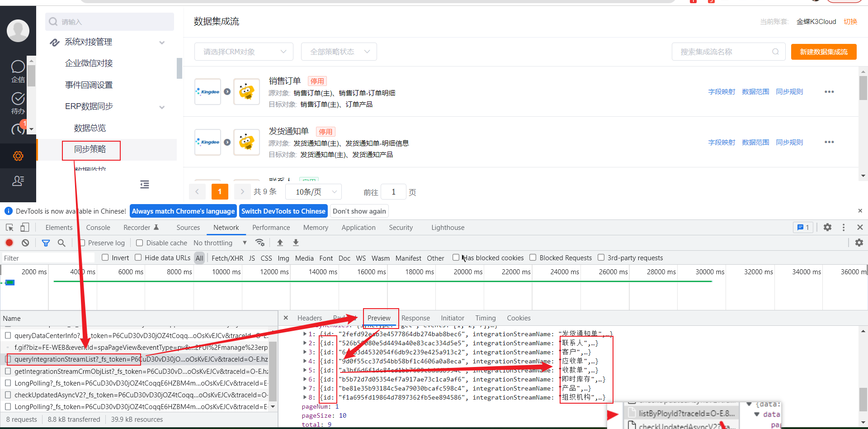Open the network search magnifier
Image resolution: width=868 pixels, height=429 pixels.
pyautogui.click(x=61, y=243)
